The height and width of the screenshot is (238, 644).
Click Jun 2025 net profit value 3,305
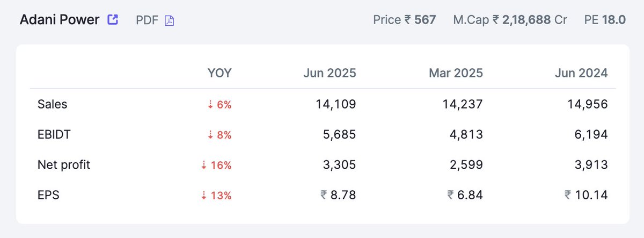coord(340,165)
